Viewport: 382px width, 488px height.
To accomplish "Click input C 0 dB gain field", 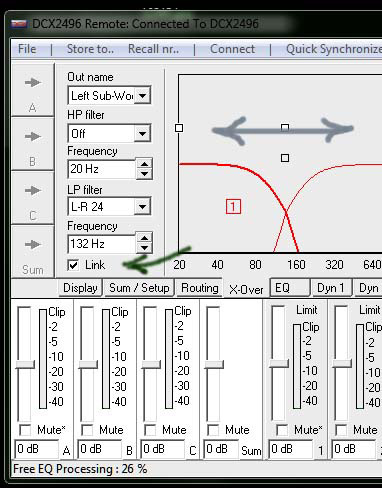I will (163, 449).
